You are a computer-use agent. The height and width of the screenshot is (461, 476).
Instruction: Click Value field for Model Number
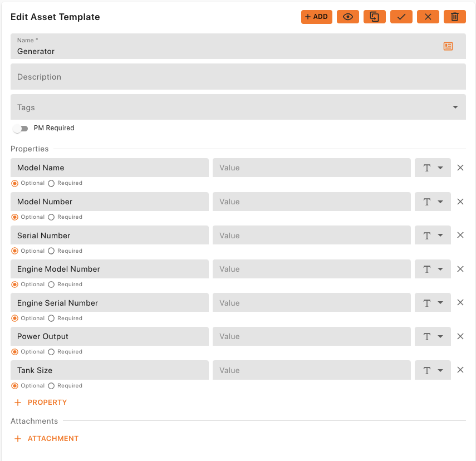pyautogui.click(x=312, y=202)
